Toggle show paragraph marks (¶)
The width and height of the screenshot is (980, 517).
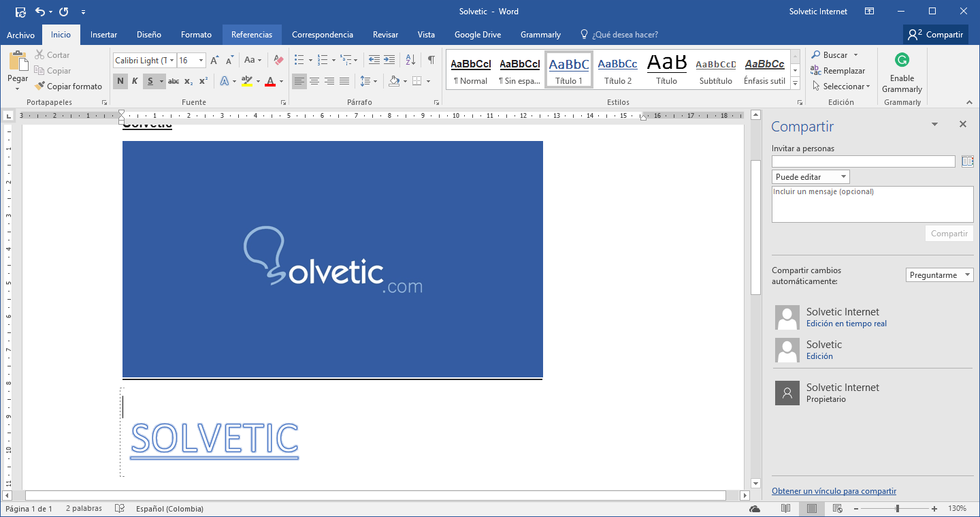point(431,60)
